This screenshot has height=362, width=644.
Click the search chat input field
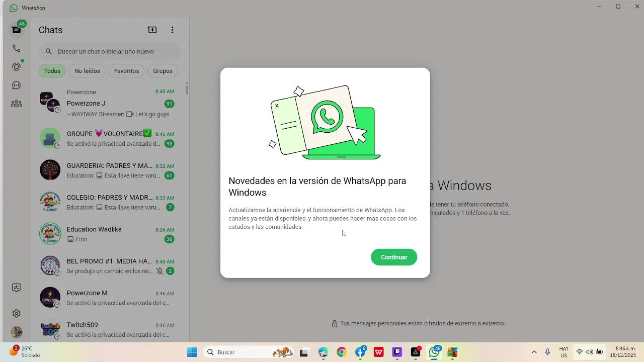click(110, 51)
